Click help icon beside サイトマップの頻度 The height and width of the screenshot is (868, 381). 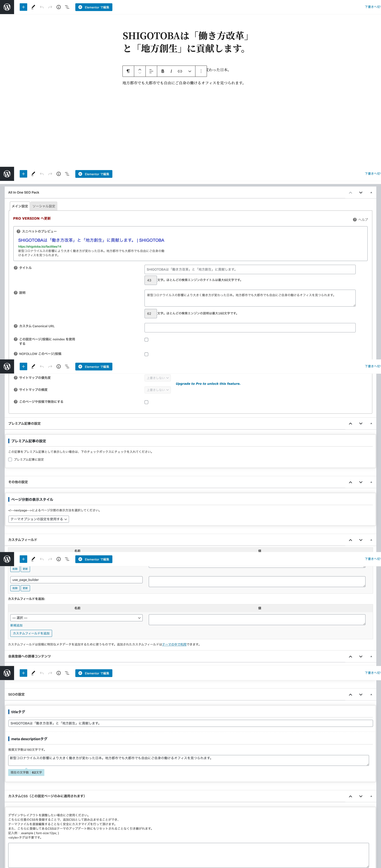15,390
